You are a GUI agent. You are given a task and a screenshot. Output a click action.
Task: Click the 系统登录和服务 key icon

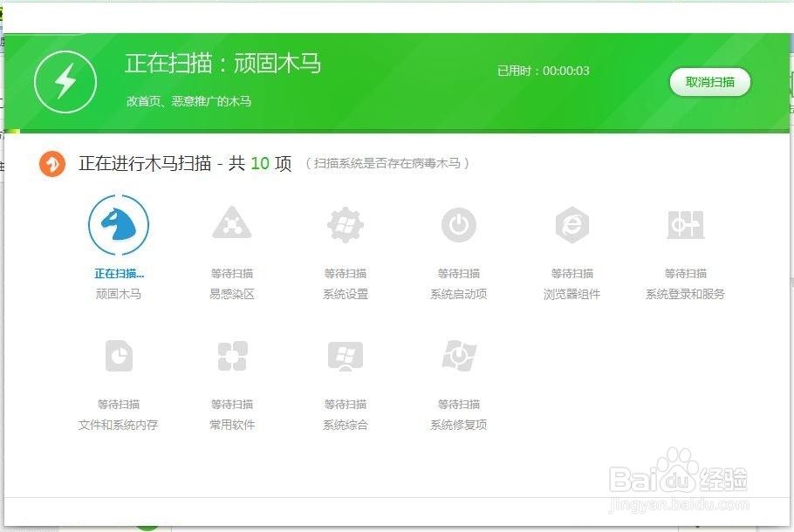pos(686,225)
